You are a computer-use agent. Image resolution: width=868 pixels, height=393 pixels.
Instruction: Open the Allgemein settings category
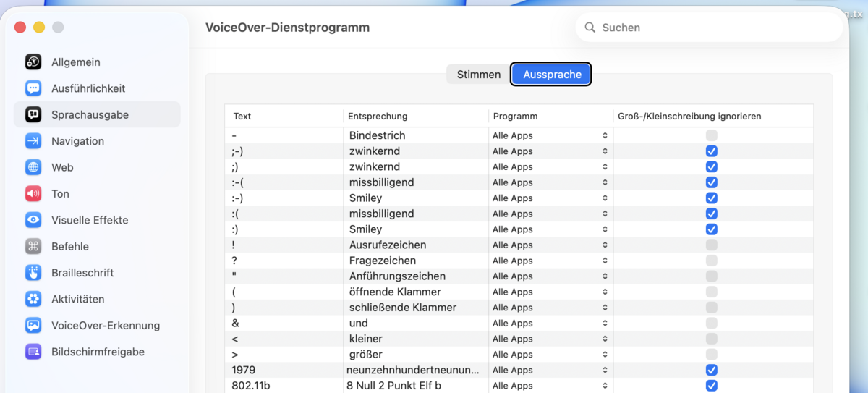coord(97,62)
